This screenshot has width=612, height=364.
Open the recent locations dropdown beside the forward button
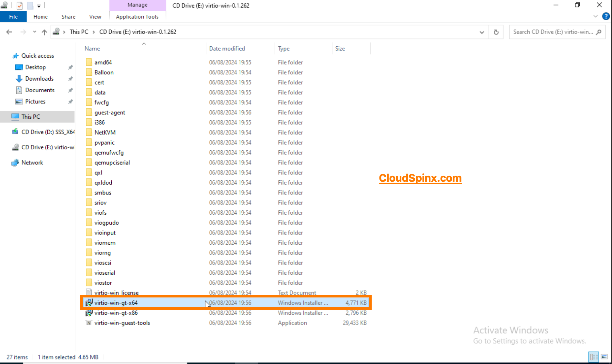[x=34, y=32]
